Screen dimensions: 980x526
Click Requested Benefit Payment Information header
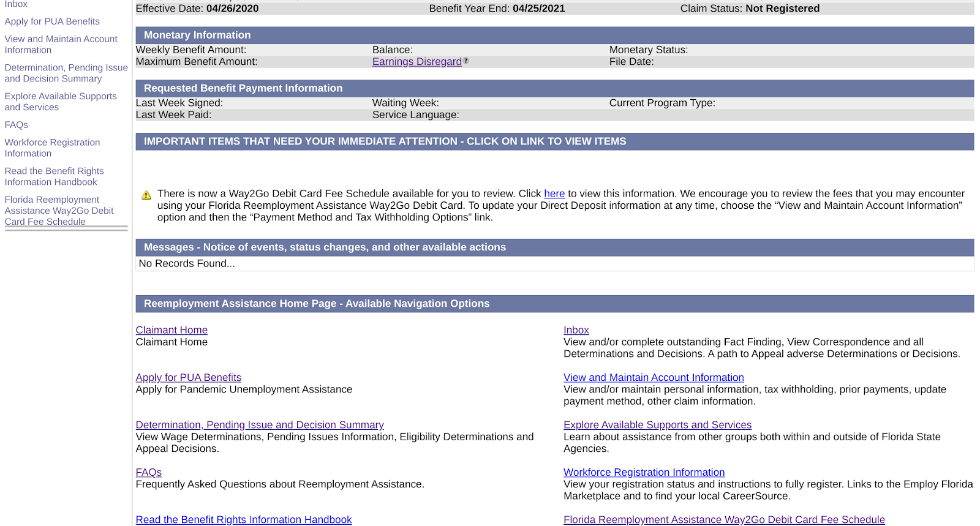pyautogui.click(x=554, y=88)
